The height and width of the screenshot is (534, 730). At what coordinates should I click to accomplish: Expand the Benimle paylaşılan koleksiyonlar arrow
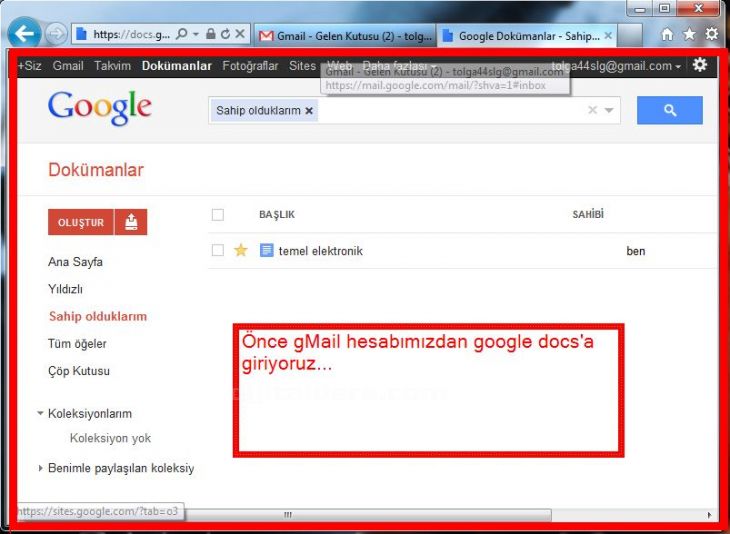pos(41,468)
